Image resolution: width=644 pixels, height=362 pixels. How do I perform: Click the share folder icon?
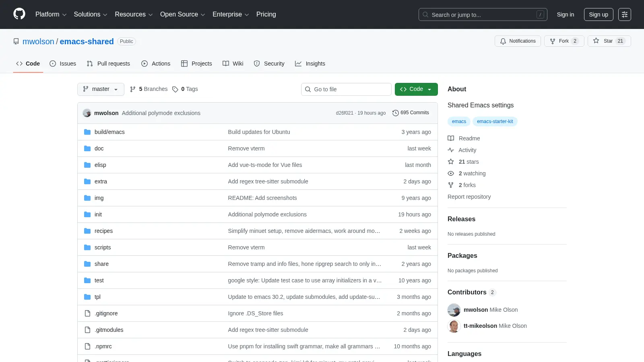coord(87,264)
